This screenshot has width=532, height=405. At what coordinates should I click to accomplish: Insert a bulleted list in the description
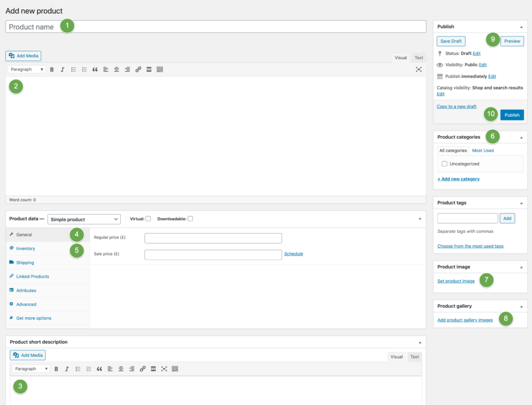73,69
